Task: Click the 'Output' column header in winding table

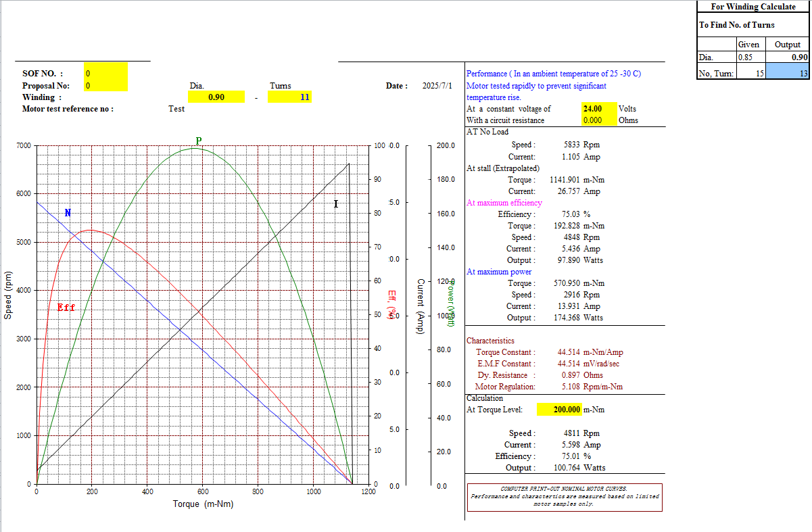Action: 788,45
